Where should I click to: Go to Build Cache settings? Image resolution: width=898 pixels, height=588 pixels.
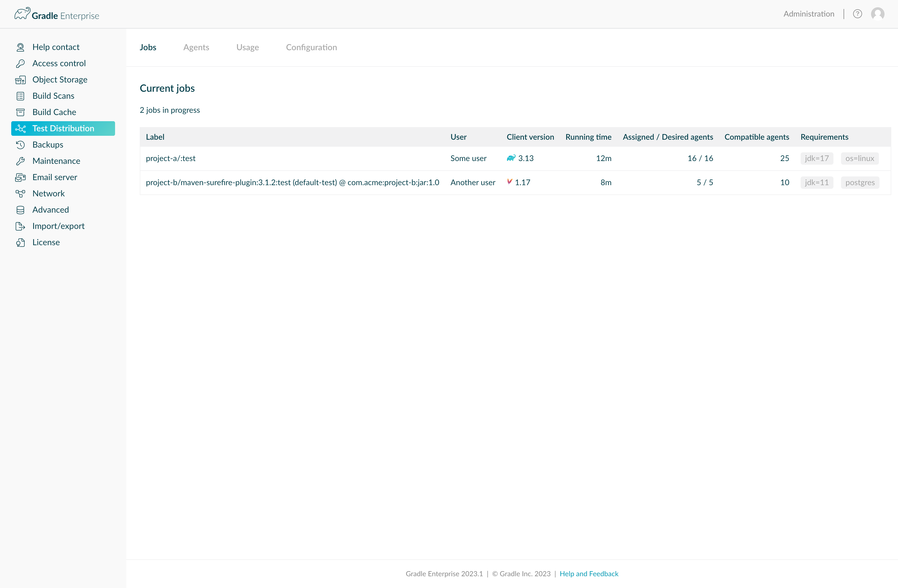click(x=54, y=112)
